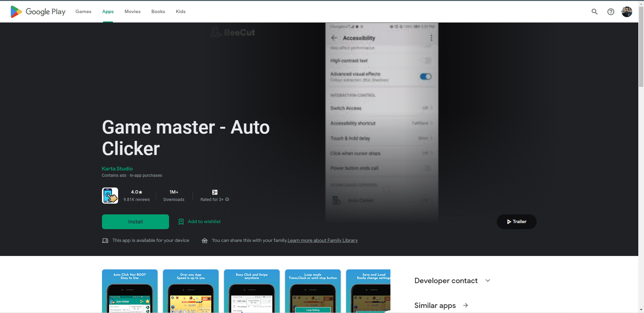Open the 'Over any App' screenshot

tap(191, 291)
